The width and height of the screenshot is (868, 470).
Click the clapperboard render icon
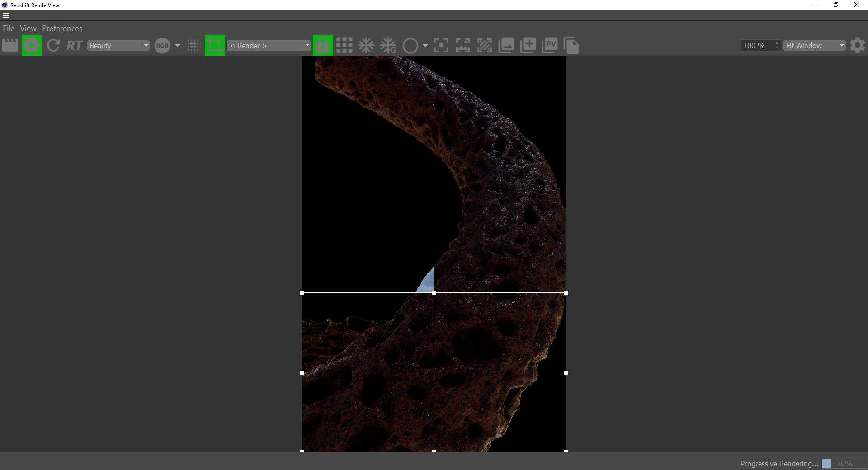[10, 46]
